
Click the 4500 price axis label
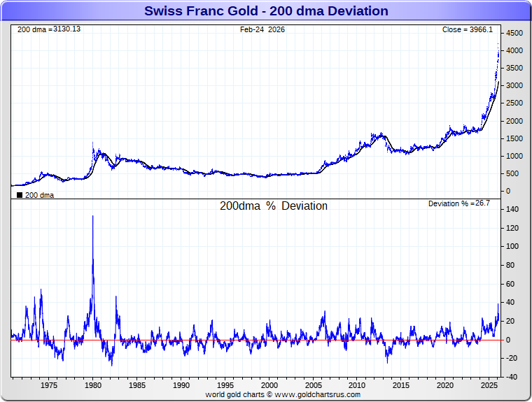pyautogui.click(x=514, y=34)
